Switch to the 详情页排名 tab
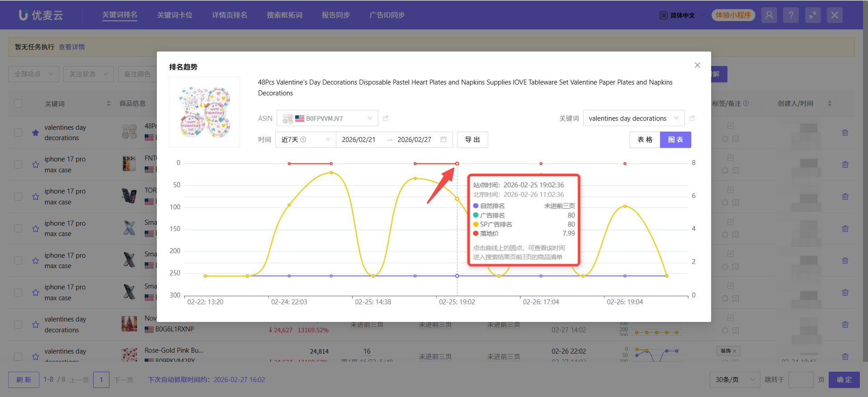Viewport: 868px width, 397px height. pyautogui.click(x=229, y=15)
